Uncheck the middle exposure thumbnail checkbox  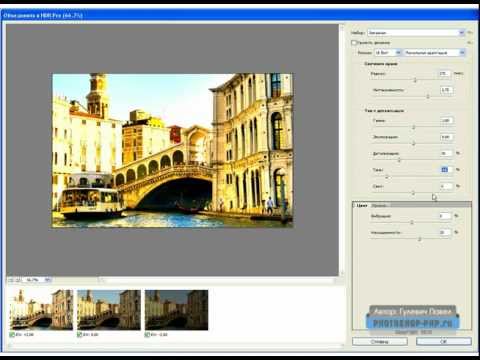point(80,334)
